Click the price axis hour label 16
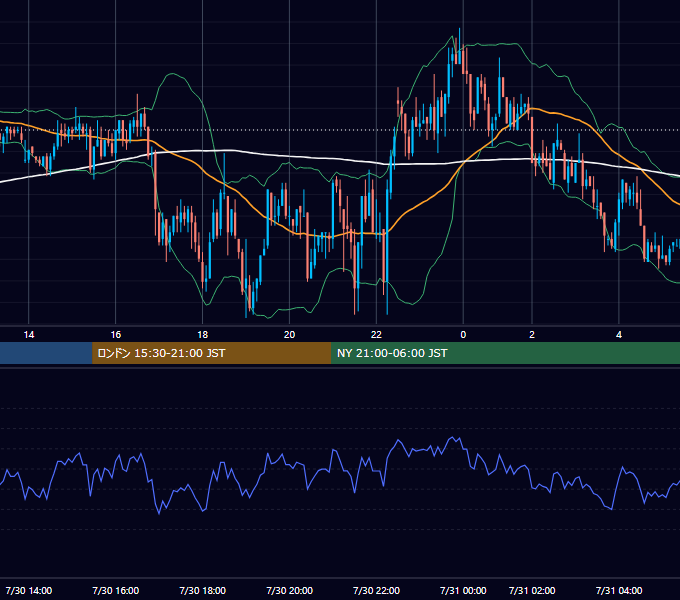The height and width of the screenshot is (600, 680). (116, 335)
